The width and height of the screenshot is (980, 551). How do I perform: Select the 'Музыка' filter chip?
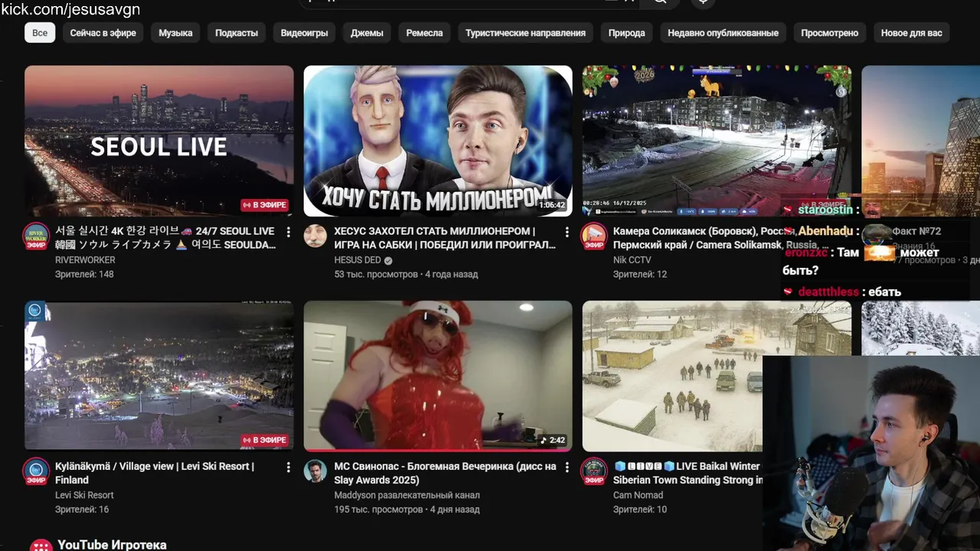[x=175, y=33]
